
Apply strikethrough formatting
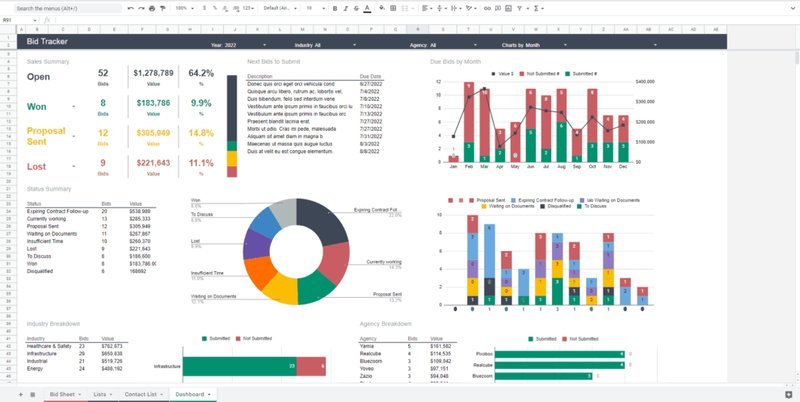tap(356, 8)
